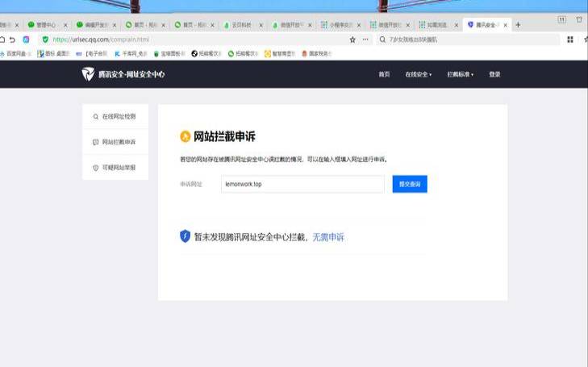Click the blue 提交查询 button
This screenshot has height=367, width=588.
[410, 184]
